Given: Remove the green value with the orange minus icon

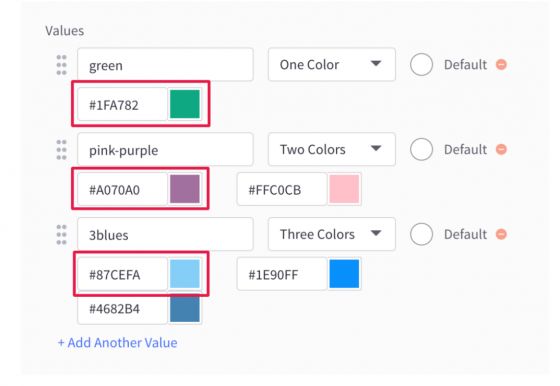Looking at the screenshot, I should (x=501, y=65).
